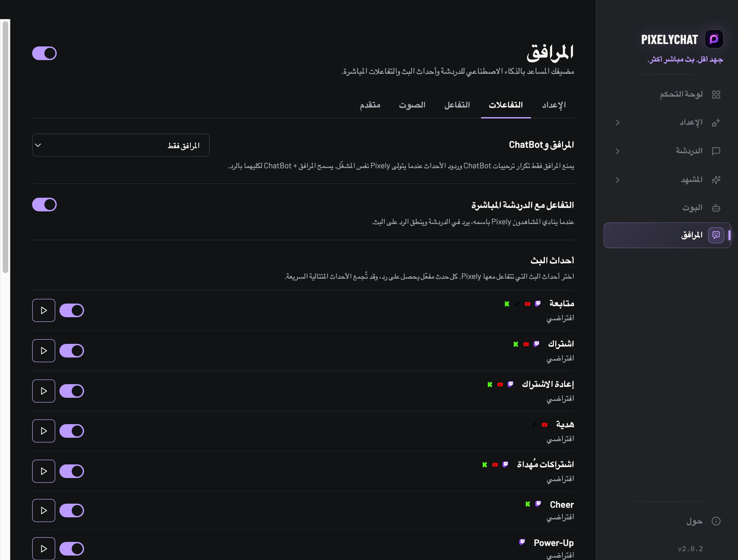Expand the الدردشة sidebar chevron
The height and width of the screenshot is (560, 738).
(x=618, y=151)
